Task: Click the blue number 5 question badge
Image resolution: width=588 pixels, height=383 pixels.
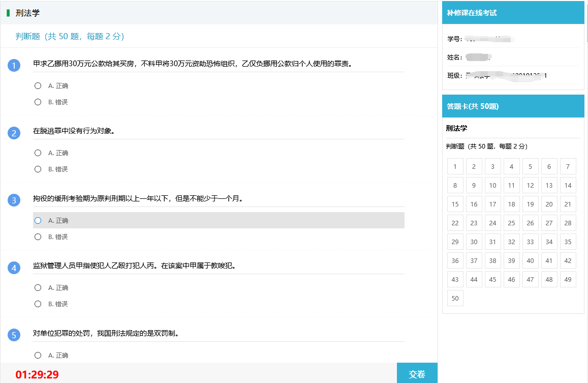Action: tap(14, 335)
